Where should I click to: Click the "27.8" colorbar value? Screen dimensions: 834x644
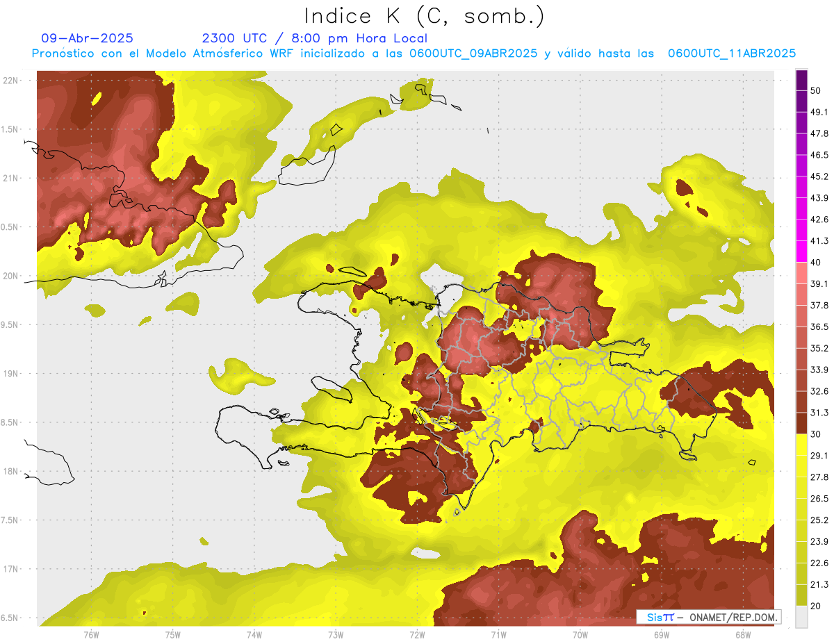[x=819, y=477]
